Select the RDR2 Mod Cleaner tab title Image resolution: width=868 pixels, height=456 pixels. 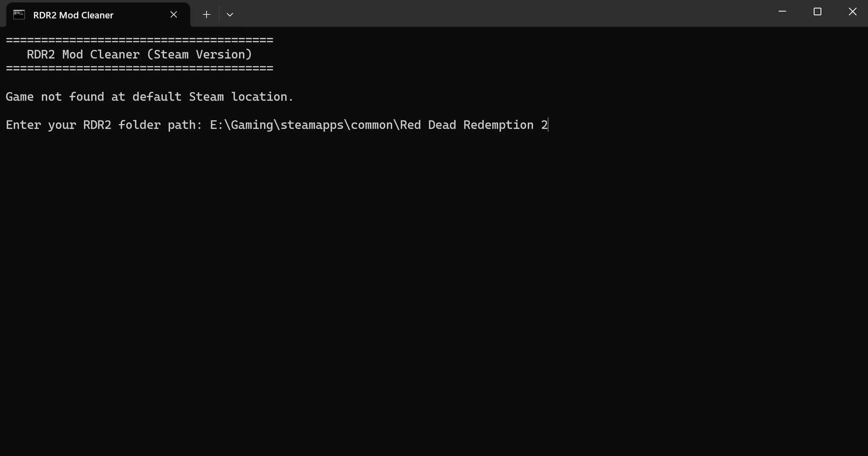point(73,15)
